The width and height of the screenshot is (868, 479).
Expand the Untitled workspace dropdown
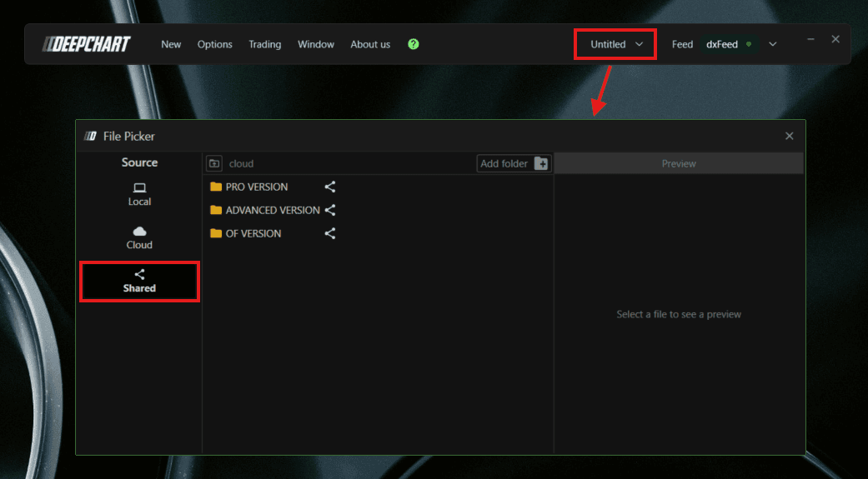click(x=615, y=44)
